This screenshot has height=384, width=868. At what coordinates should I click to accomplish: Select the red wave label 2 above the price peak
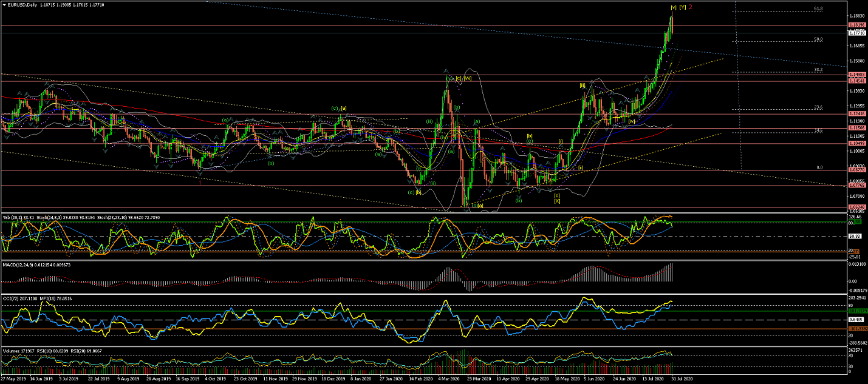691,7
